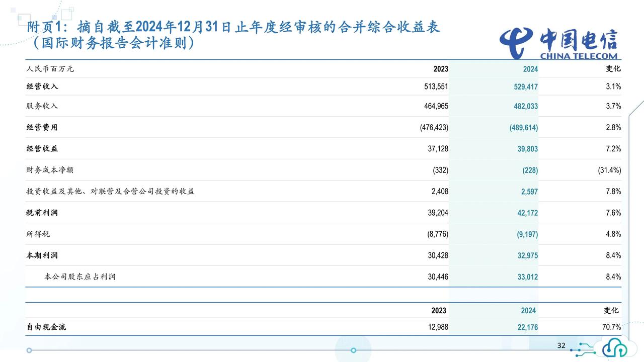Click the value 464,965
Image resolution: width=644 pixels, height=362 pixels.
[436, 106]
